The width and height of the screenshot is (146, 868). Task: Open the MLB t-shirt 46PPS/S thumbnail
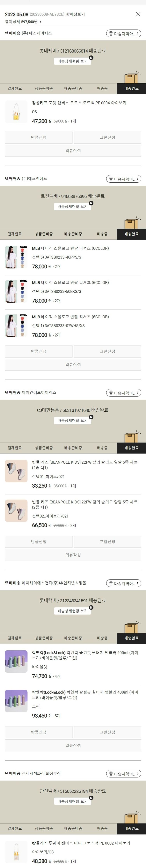[x=16, y=257]
